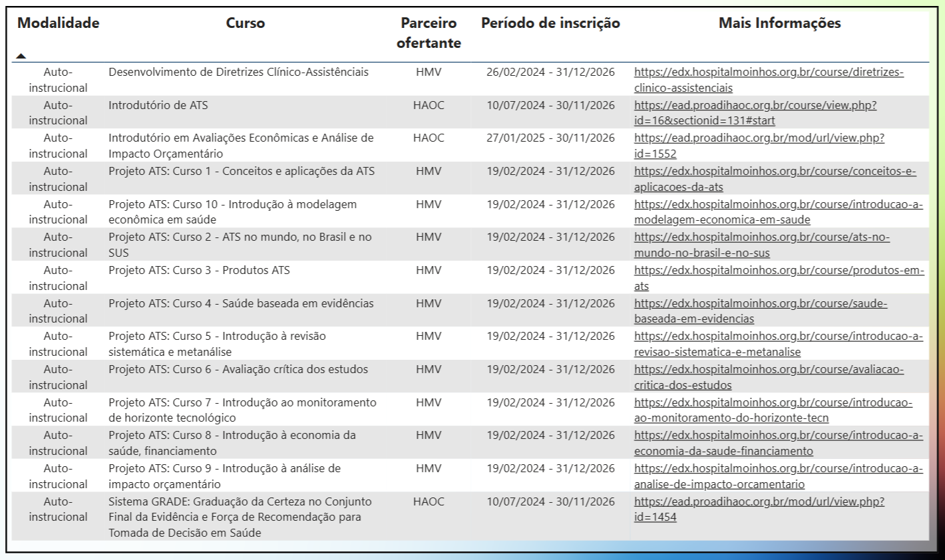Viewport: 945px width, 560px height.
Task: Click HMV partner in Diretrizes Clínico-Assistenciais row
Action: pos(429,72)
